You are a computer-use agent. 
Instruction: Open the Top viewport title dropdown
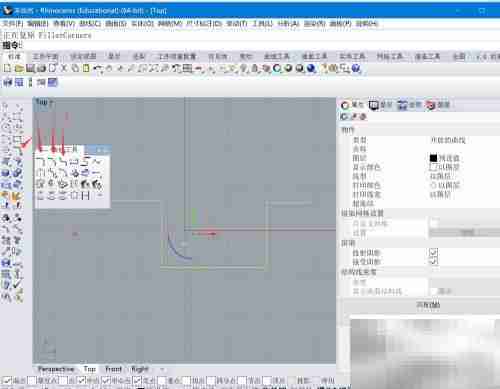[x=44, y=102]
